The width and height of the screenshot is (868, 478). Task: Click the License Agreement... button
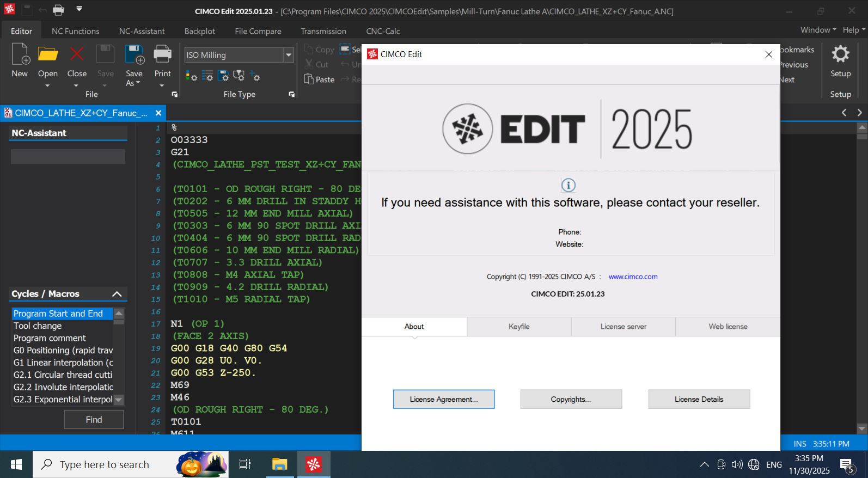(444, 399)
